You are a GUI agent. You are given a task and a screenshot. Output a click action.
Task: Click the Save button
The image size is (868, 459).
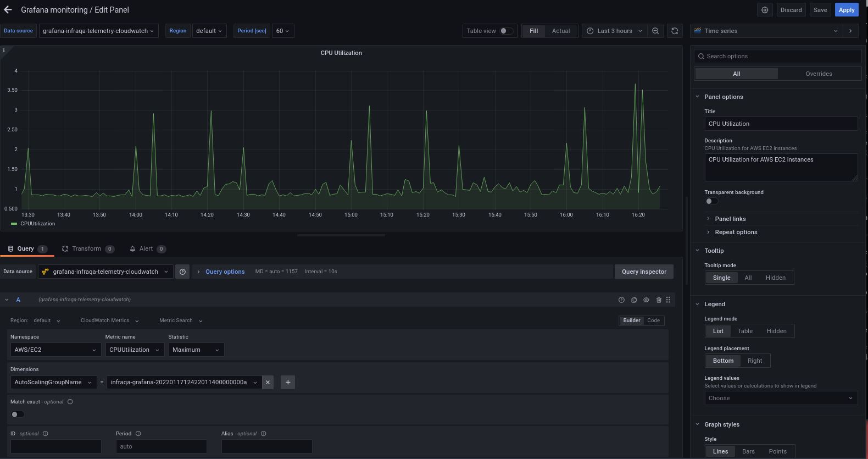(820, 10)
